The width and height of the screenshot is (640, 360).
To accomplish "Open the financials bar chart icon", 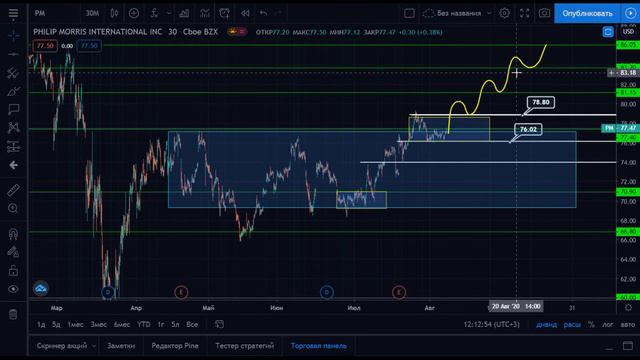I will (x=184, y=13).
